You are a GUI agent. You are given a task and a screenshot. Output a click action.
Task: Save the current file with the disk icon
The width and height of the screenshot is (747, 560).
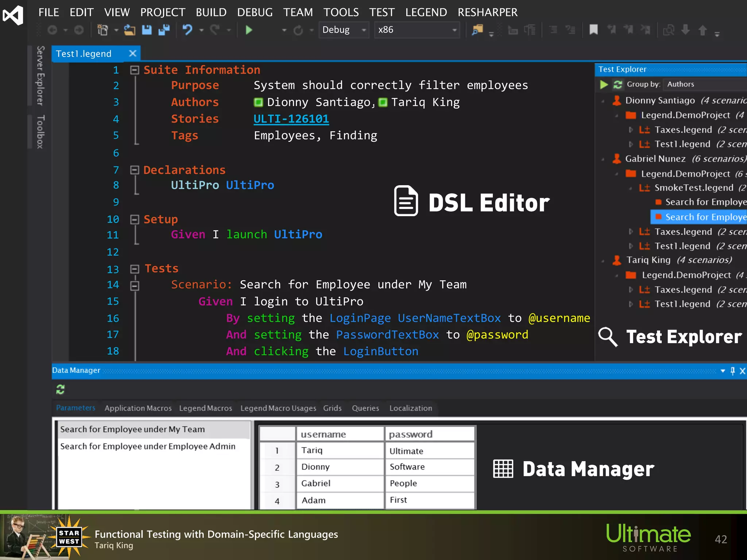147,30
